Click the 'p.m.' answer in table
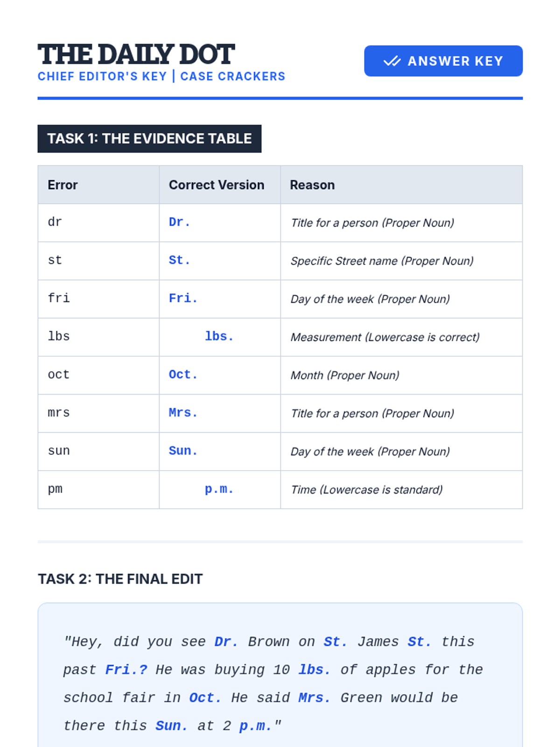This screenshot has width=560, height=747. coord(219,489)
